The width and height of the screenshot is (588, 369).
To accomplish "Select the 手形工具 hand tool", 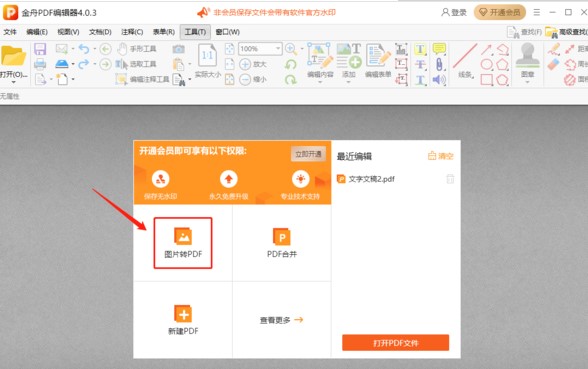I will pos(136,49).
